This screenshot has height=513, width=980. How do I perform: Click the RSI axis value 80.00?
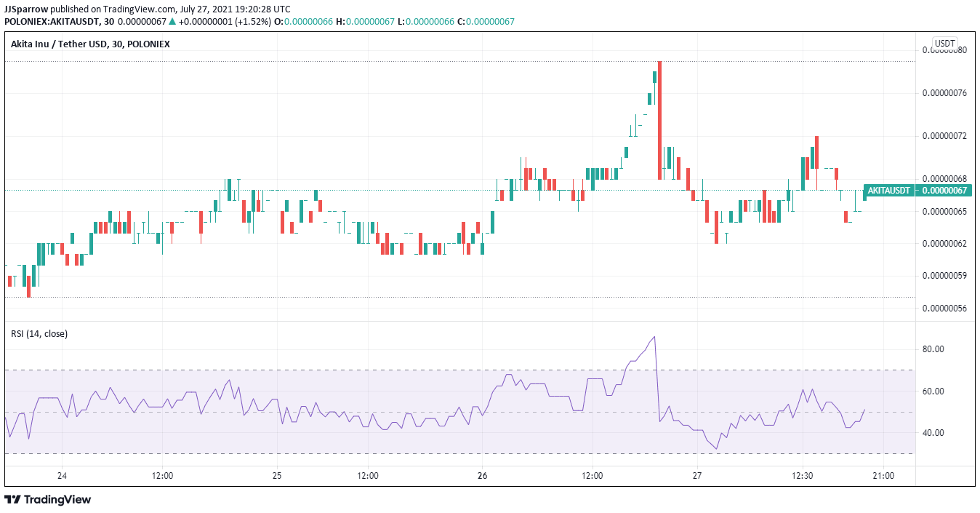coord(933,349)
